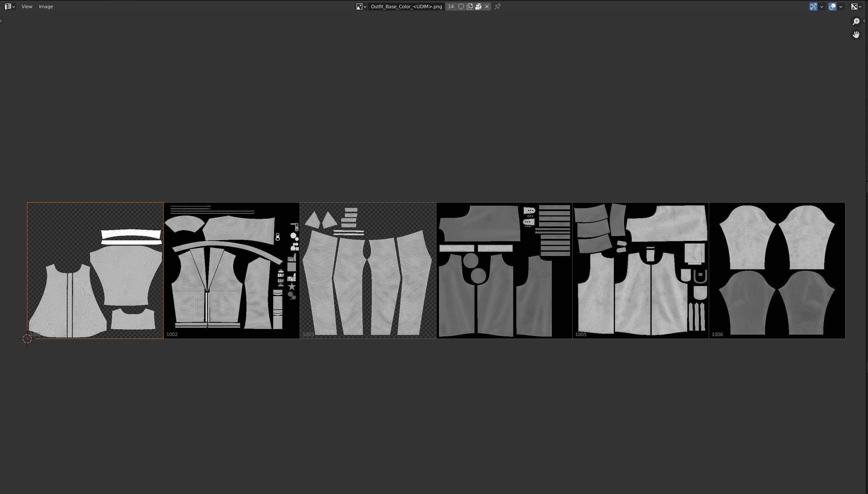Click the 14 users count button
Viewport: 868px width, 494px height.
pos(450,7)
